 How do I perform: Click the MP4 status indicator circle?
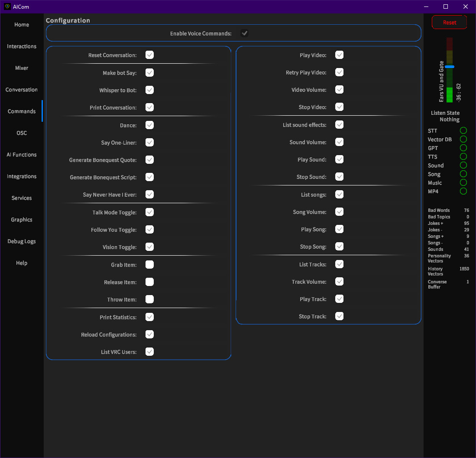(463, 191)
